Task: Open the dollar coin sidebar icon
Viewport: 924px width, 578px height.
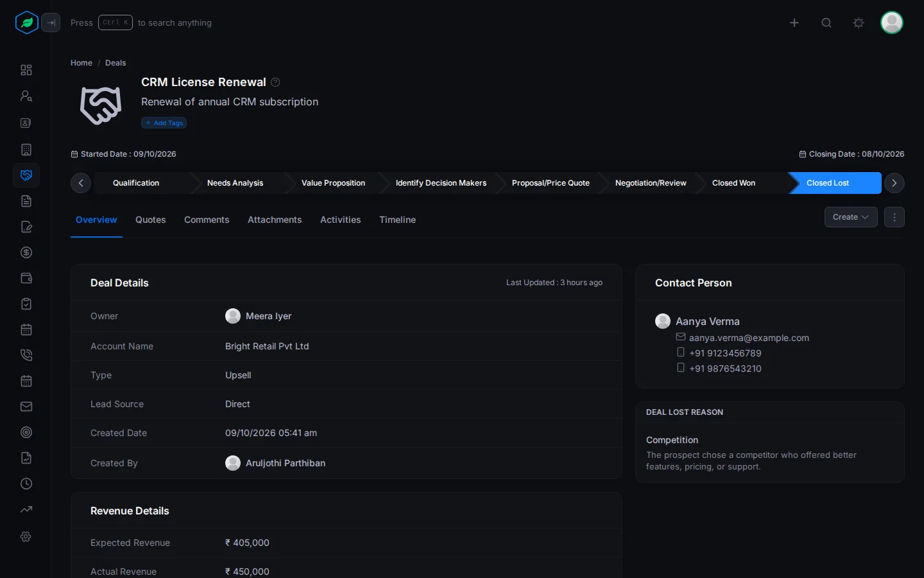Action: [26, 252]
